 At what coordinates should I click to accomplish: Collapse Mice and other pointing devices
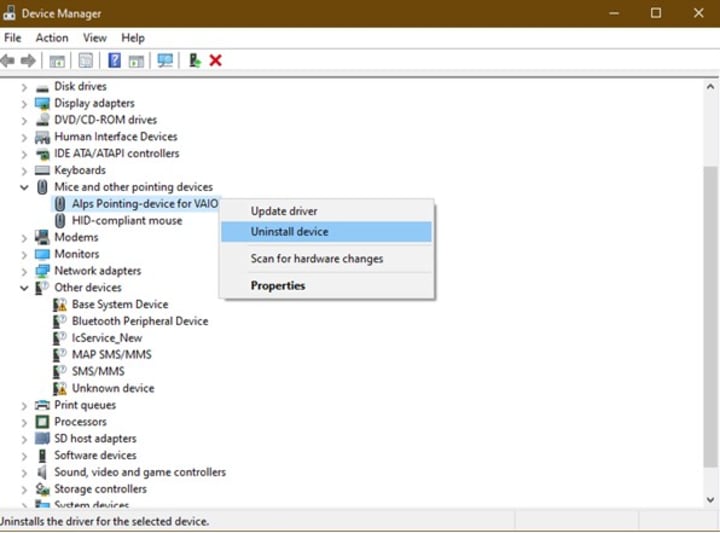[24, 187]
